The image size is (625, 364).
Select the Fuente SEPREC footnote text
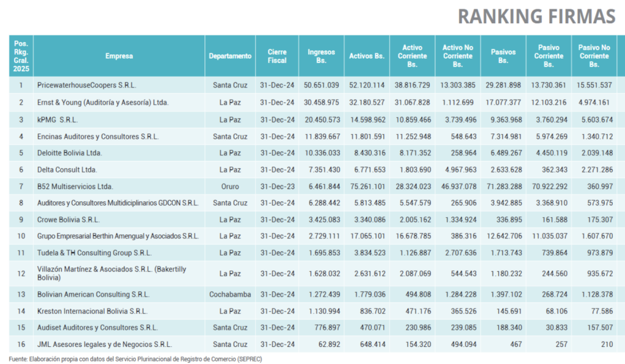coord(135,359)
